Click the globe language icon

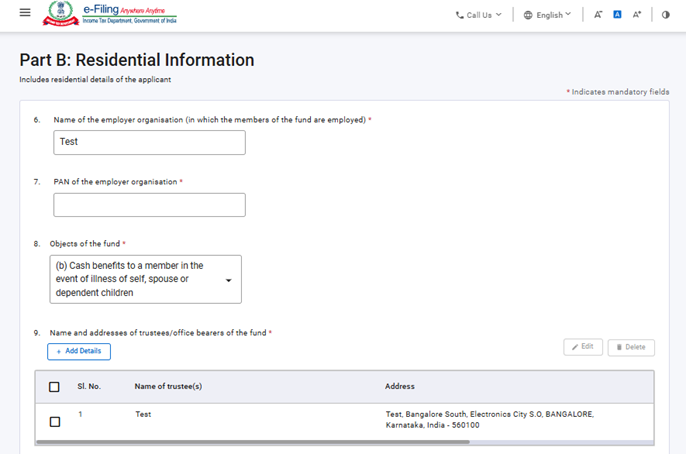pyautogui.click(x=528, y=15)
